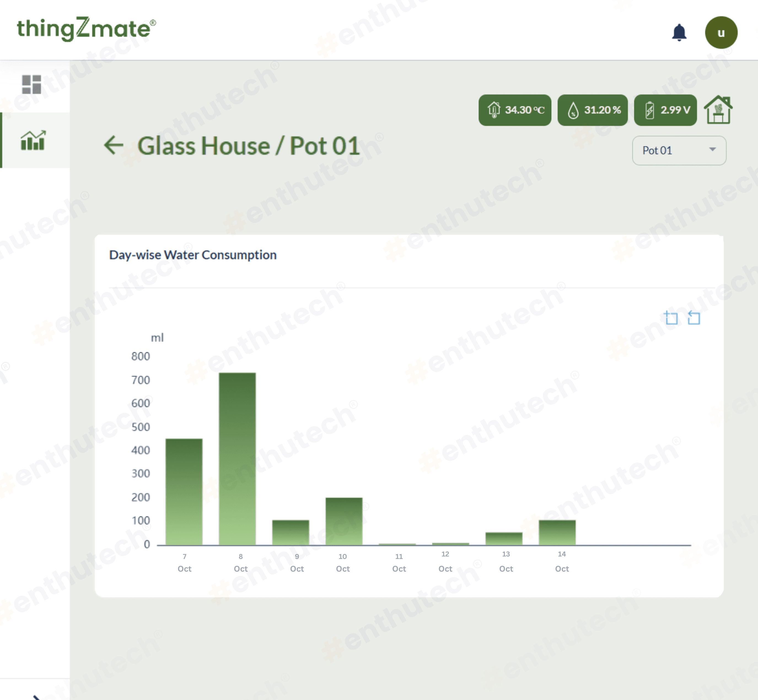Click the chart reset zoom icon
Viewport: 758px width, 700px height.
694,318
